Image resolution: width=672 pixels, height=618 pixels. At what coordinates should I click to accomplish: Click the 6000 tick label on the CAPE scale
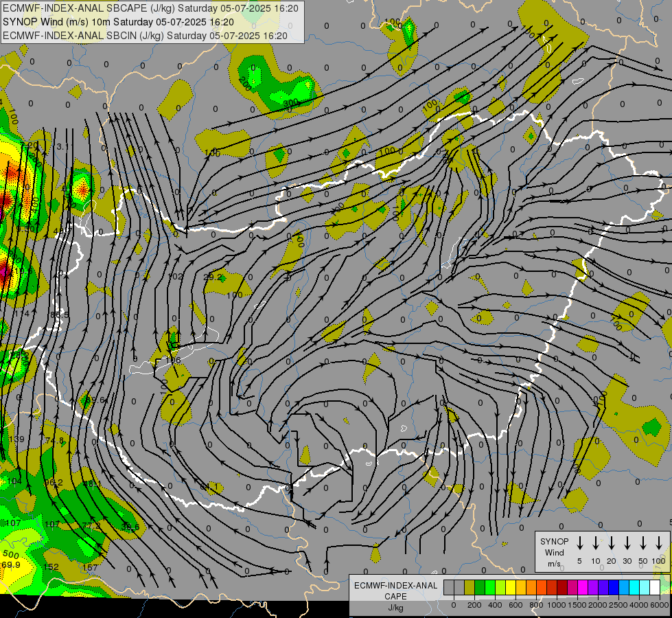(660, 605)
